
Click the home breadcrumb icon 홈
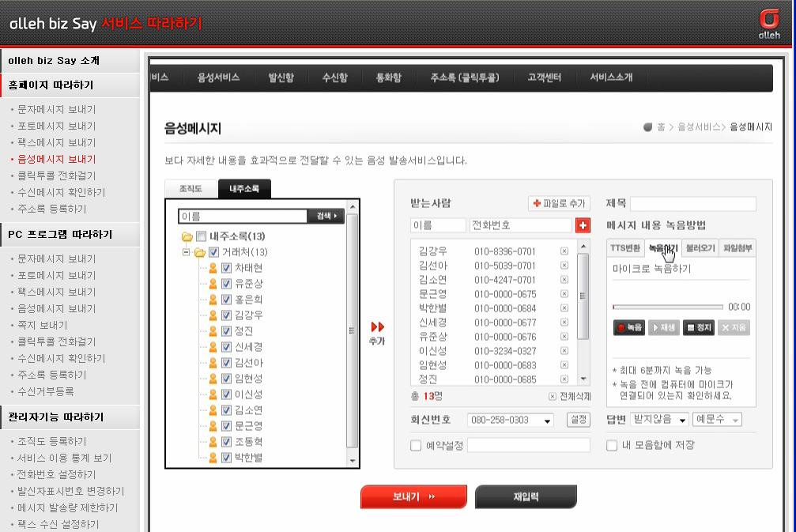647,127
